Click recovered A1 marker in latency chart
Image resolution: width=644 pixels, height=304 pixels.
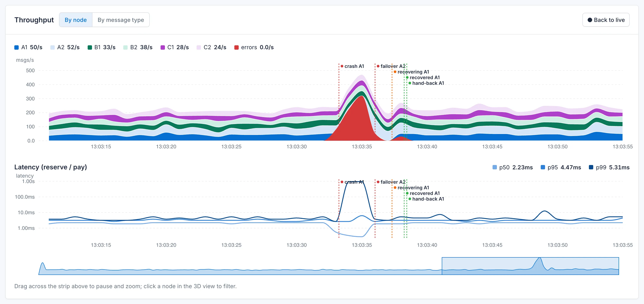tap(423, 193)
